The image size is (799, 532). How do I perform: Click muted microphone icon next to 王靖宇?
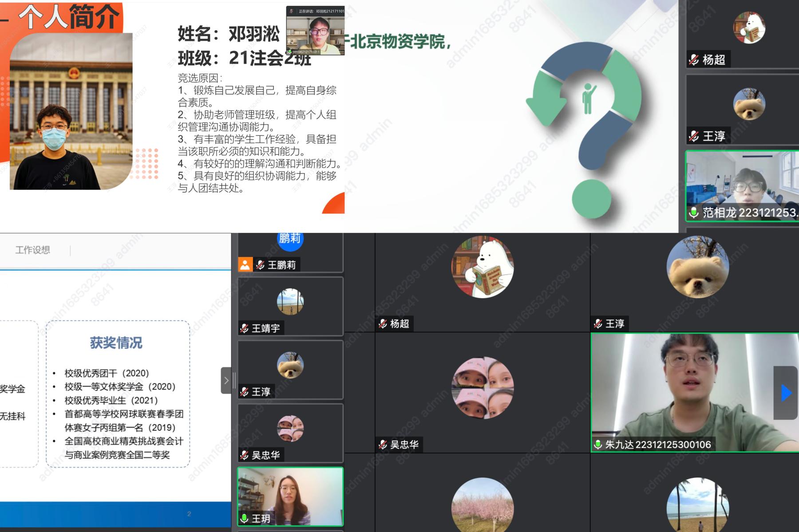pos(244,328)
